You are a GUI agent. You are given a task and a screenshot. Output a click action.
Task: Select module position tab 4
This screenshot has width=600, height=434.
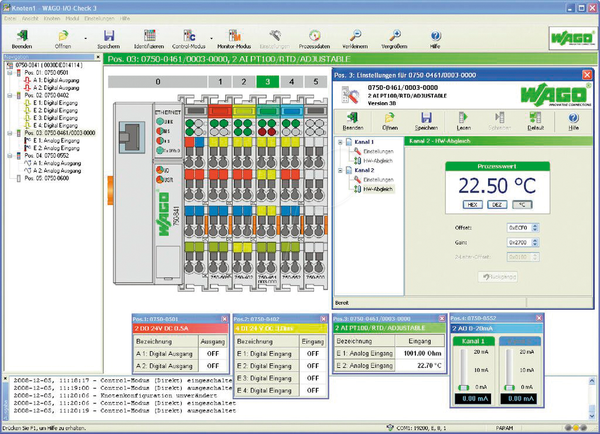292,82
